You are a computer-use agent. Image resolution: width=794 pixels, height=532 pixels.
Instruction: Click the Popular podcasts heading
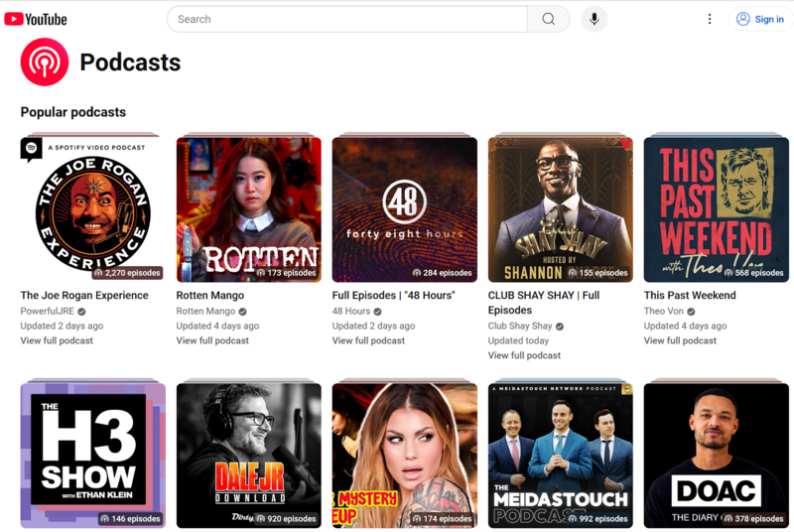[72, 112]
